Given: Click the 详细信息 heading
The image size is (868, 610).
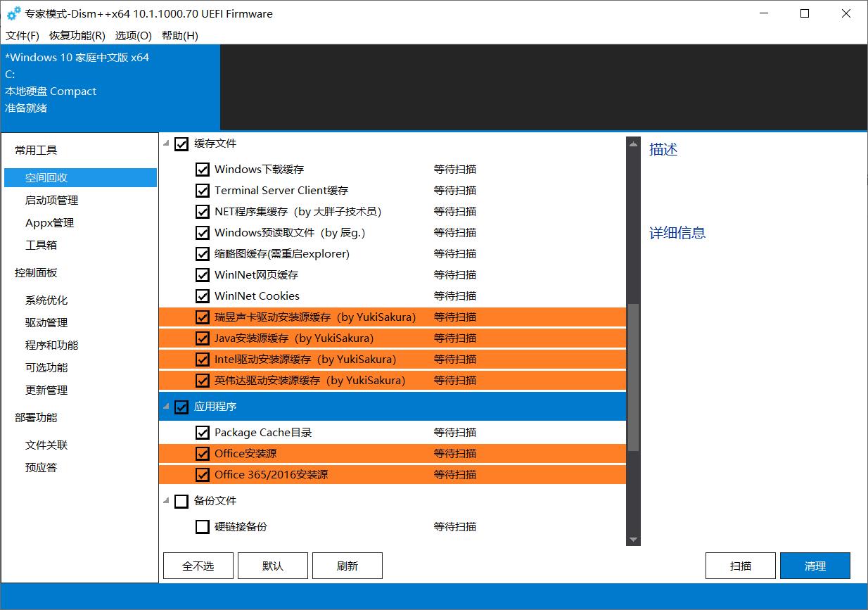Looking at the screenshot, I should tap(677, 233).
